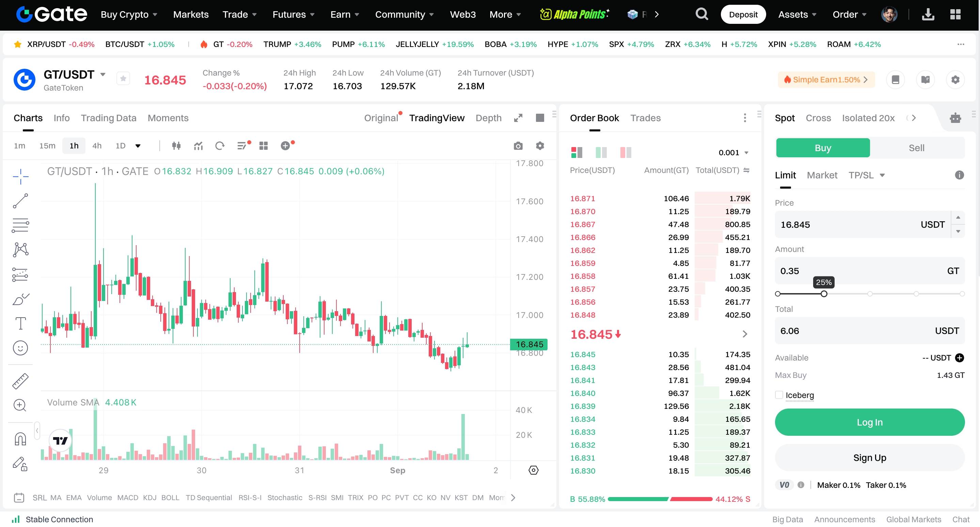
Task: Open the Depth chart tab
Action: pos(488,118)
